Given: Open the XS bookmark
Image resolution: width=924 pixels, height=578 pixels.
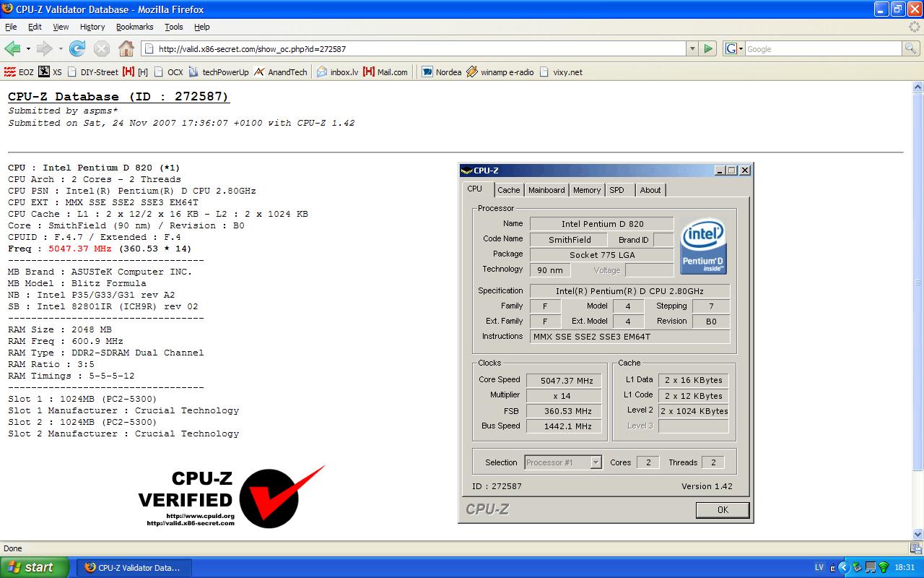Looking at the screenshot, I should click(51, 72).
